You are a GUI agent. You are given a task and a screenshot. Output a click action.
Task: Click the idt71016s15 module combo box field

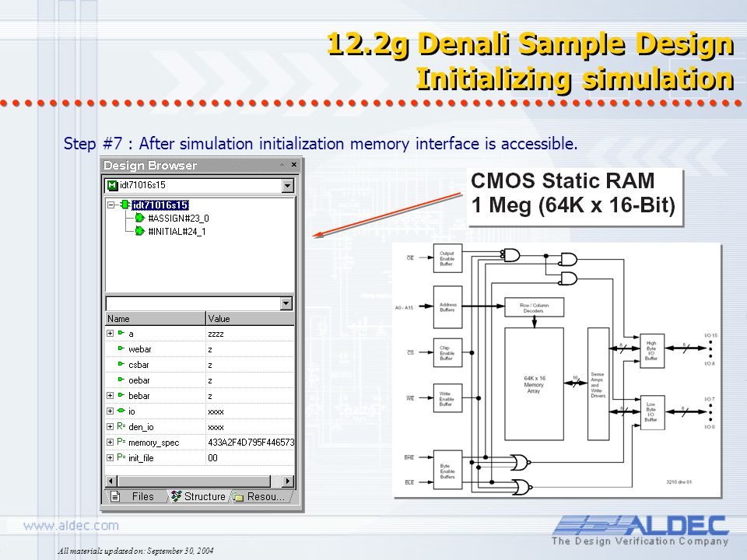[194, 186]
